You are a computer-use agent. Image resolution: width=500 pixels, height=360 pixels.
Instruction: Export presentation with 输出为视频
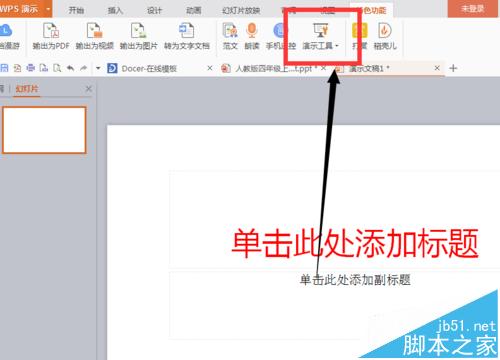(95, 36)
